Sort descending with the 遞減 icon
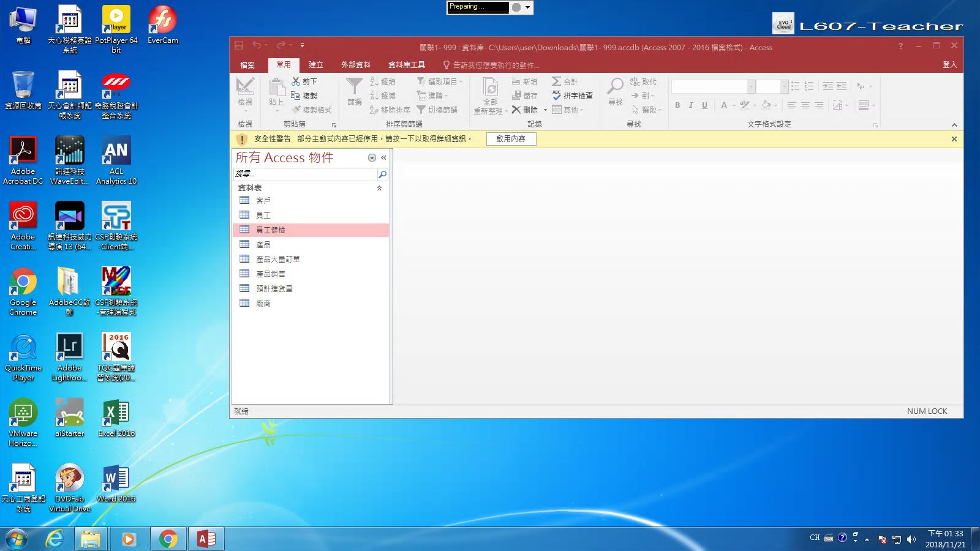Image resolution: width=980 pixels, height=551 pixels. [x=374, y=96]
